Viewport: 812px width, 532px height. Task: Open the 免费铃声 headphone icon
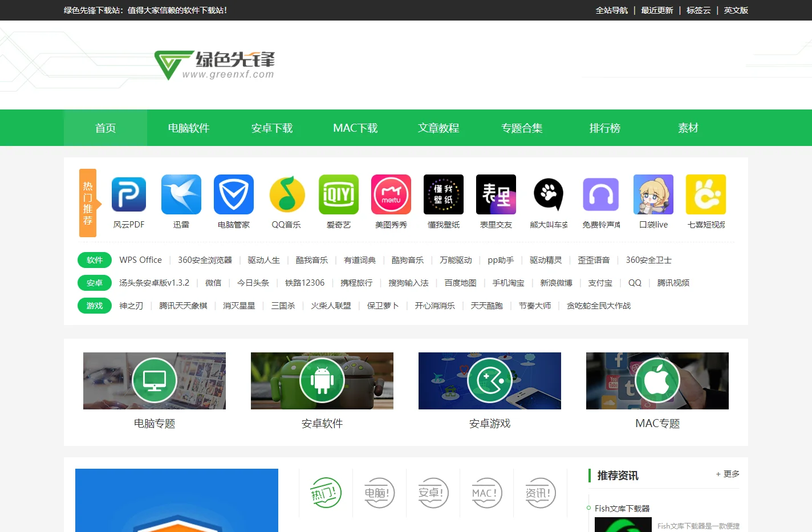tap(601, 194)
